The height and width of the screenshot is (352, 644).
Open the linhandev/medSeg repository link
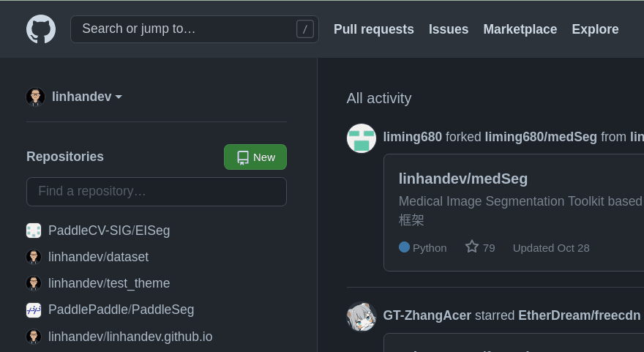click(x=463, y=179)
